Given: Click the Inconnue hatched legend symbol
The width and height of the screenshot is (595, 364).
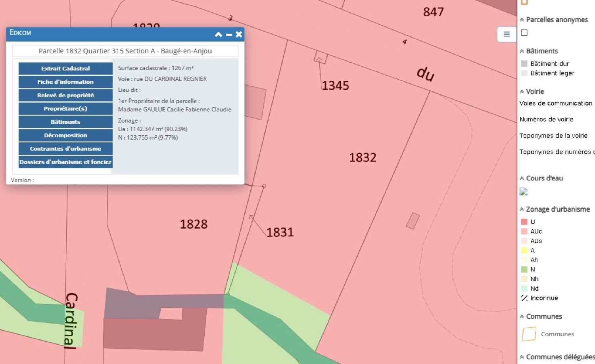Looking at the screenshot, I should click(x=524, y=298).
